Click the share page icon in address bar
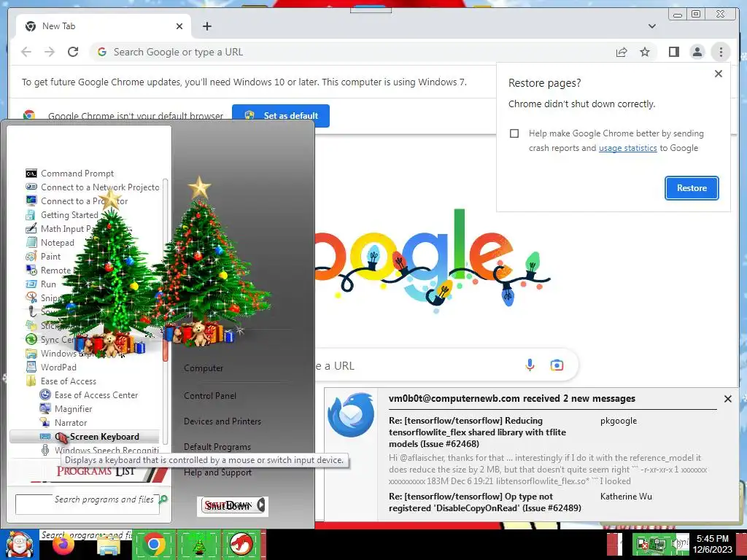Image resolution: width=747 pixels, height=560 pixels. click(622, 52)
